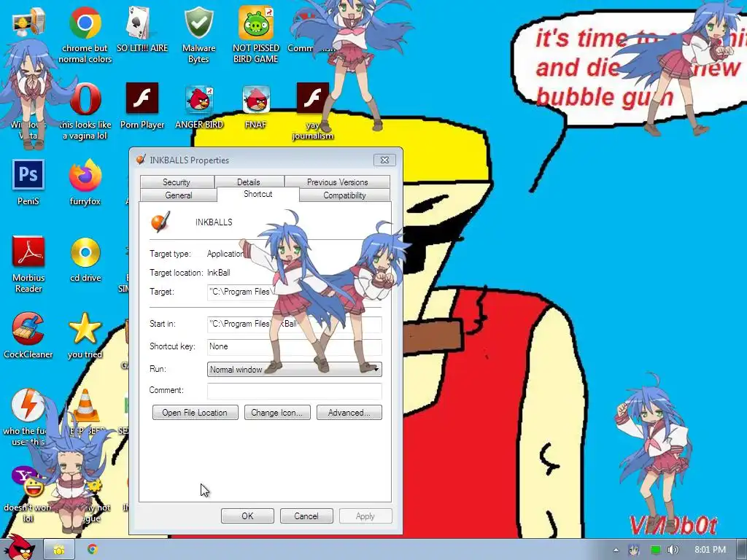Confirm with the OK button
Image resolution: width=747 pixels, height=560 pixels.
click(x=247, y=516)
